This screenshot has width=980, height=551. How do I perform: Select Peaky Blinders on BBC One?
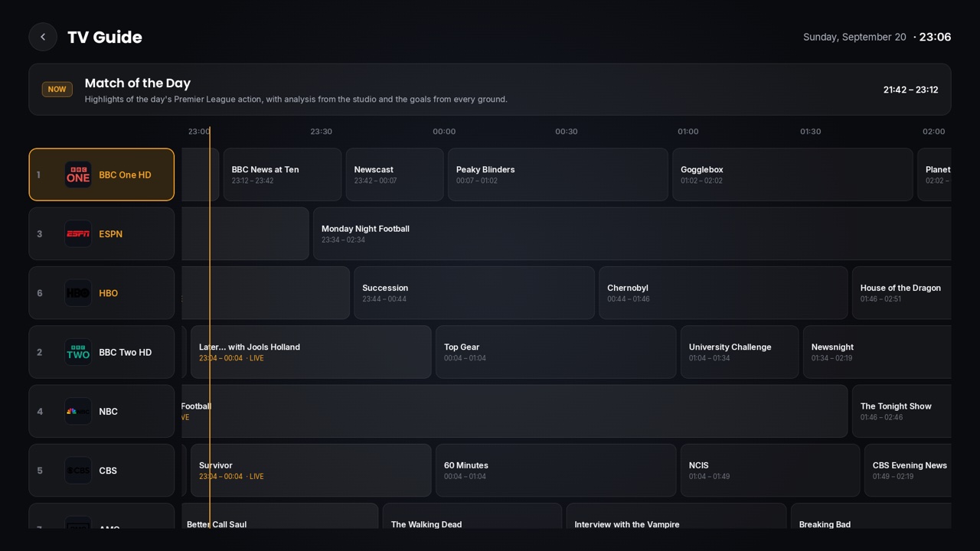coord(558,174)
